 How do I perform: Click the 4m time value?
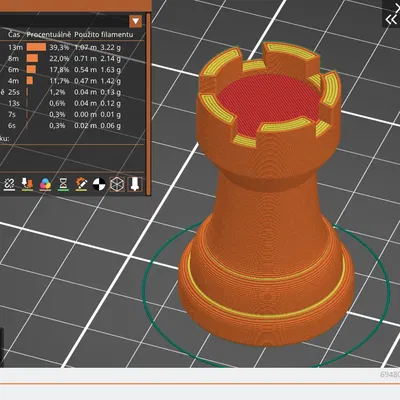pos(14,81)
